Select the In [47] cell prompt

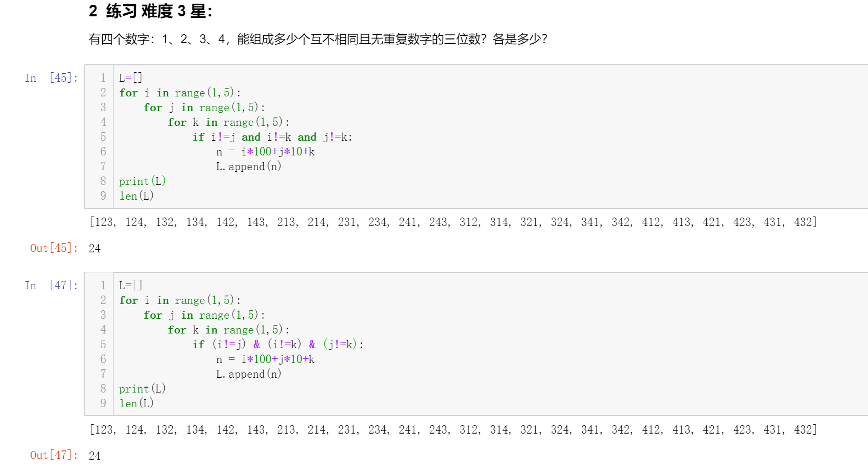point(51,286)
